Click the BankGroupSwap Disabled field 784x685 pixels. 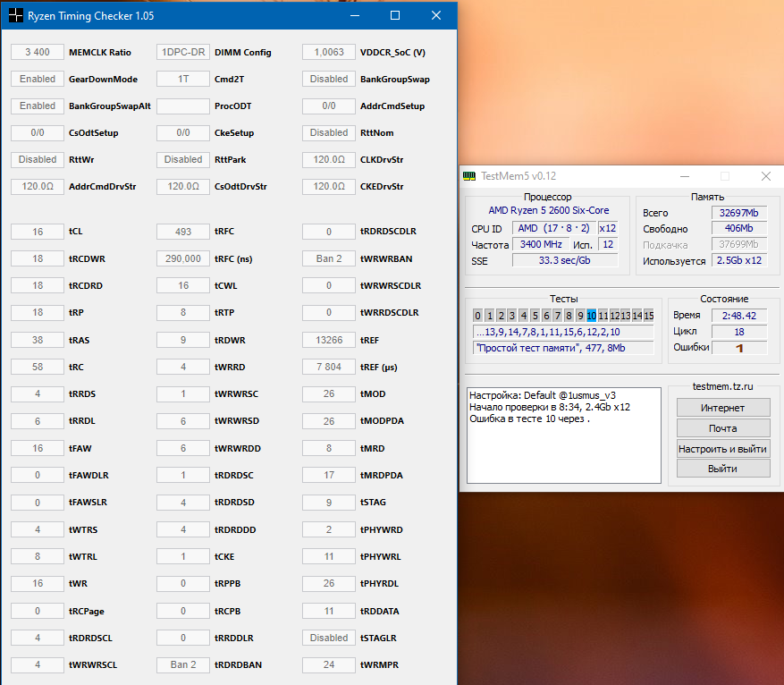click(x=328, y=79)
